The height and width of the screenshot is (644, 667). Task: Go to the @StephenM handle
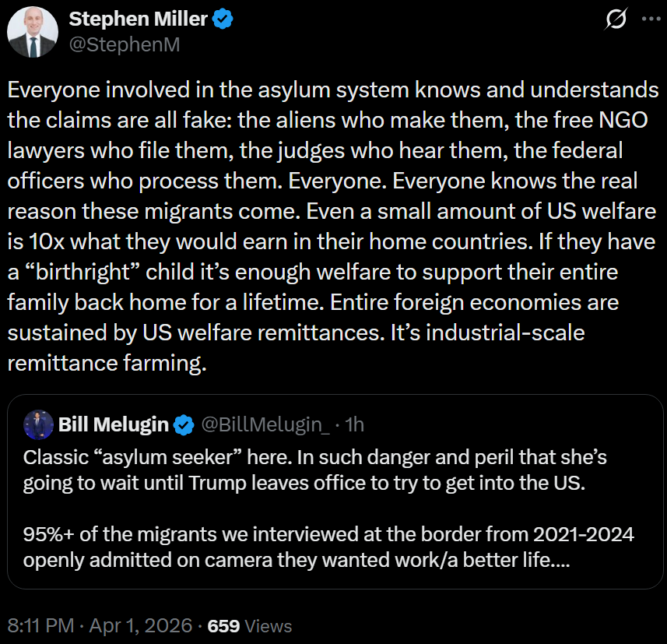point(125,44)
